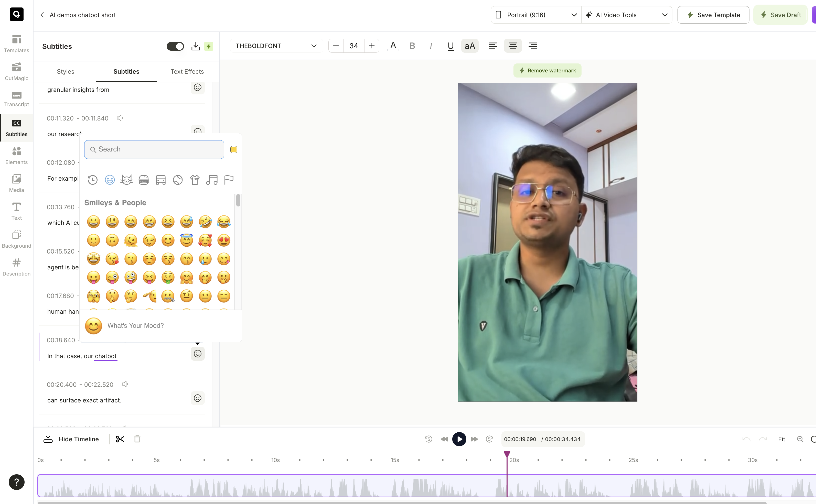Expand the AI Video Tools dropdown
This screenshot has width=816, height=504.
pos(627,15)
